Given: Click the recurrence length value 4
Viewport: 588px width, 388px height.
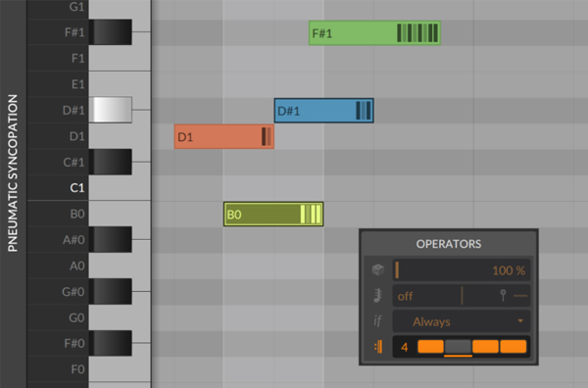Looking at the screenshot, I should [404, 347].
